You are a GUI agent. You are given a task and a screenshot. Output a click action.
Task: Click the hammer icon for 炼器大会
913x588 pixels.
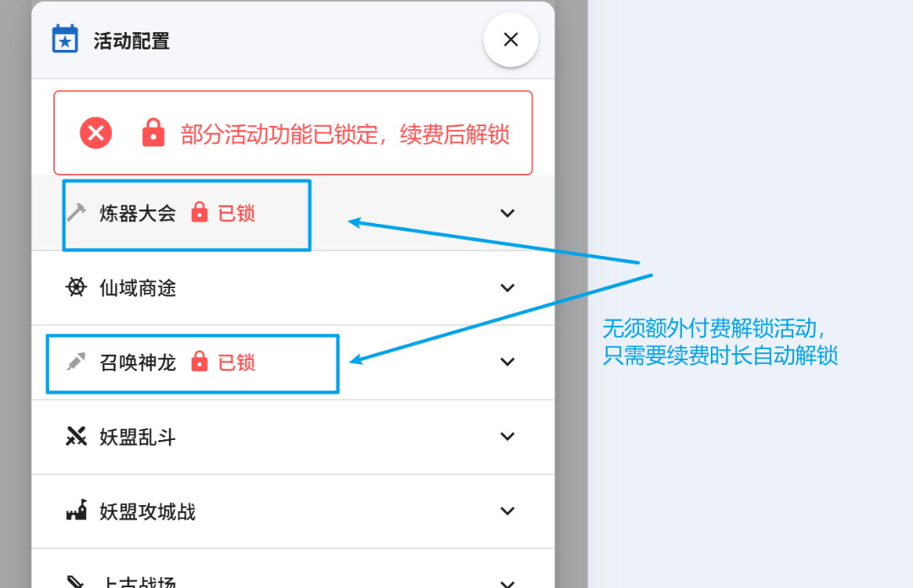(76, 213)
